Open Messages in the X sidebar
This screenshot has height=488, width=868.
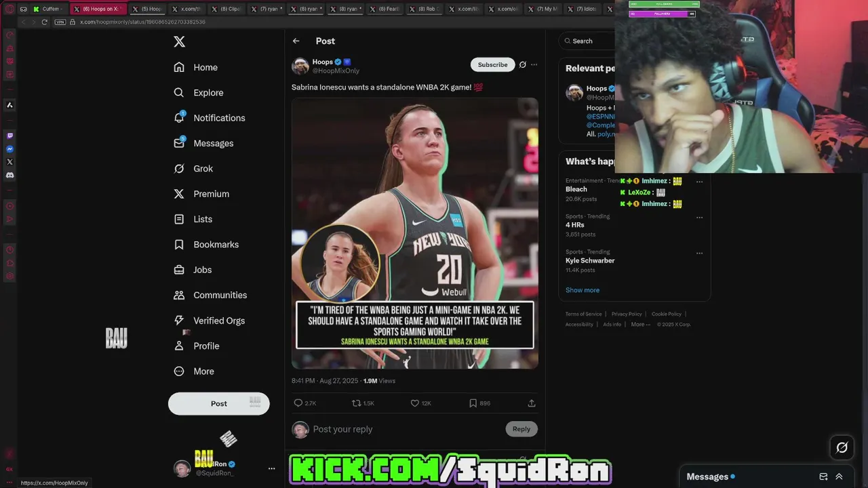pyautogui.click(x=203, y=143)
